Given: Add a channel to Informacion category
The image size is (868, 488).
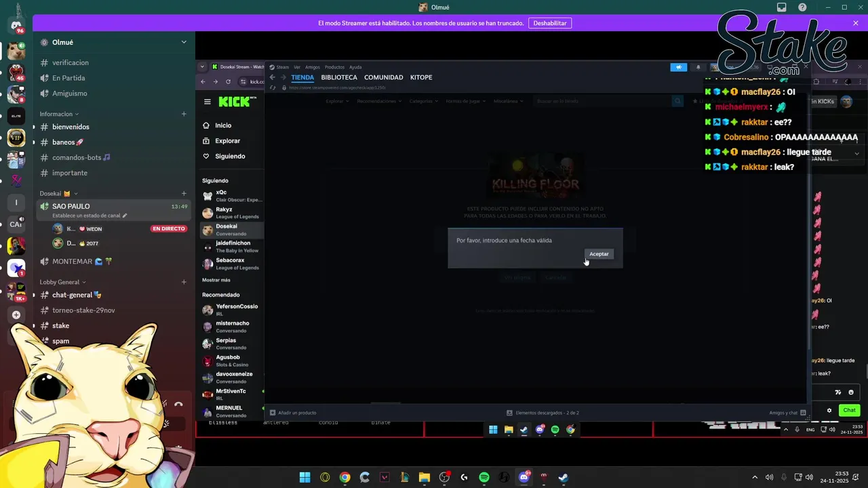Looking at the screenshot, I should pyautogui.click(x=184, y=114).
